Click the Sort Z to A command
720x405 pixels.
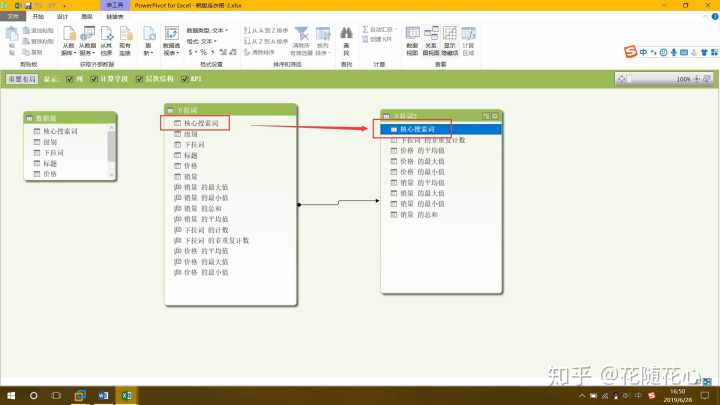(x=266, y=41)
